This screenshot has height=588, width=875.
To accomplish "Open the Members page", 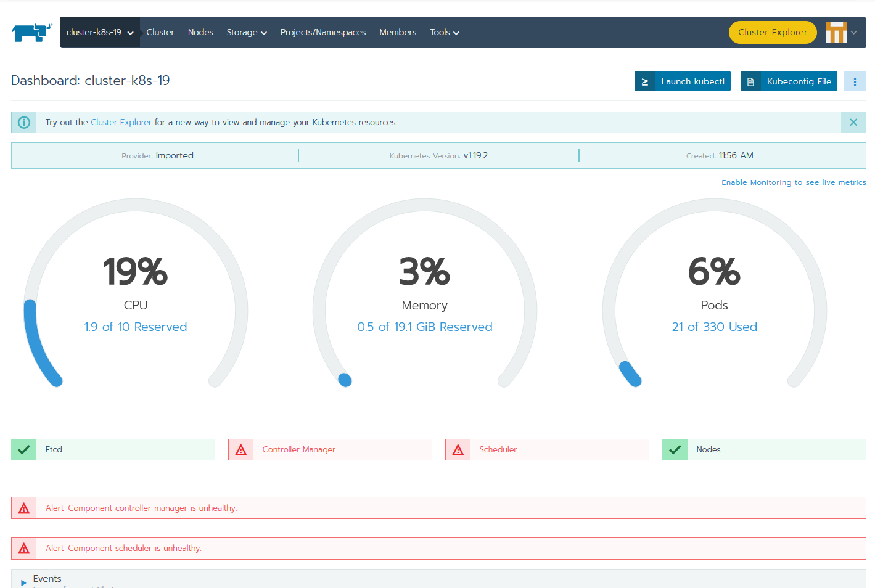I will pyautogui.click(x=398, y=33).
